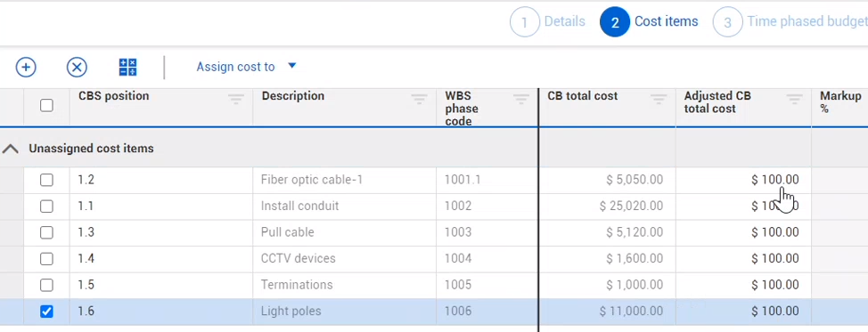Viewport: 868px width, 332px height.
Task: Click CB total cost $ 5,050.00
Action: tap(635, 180)
